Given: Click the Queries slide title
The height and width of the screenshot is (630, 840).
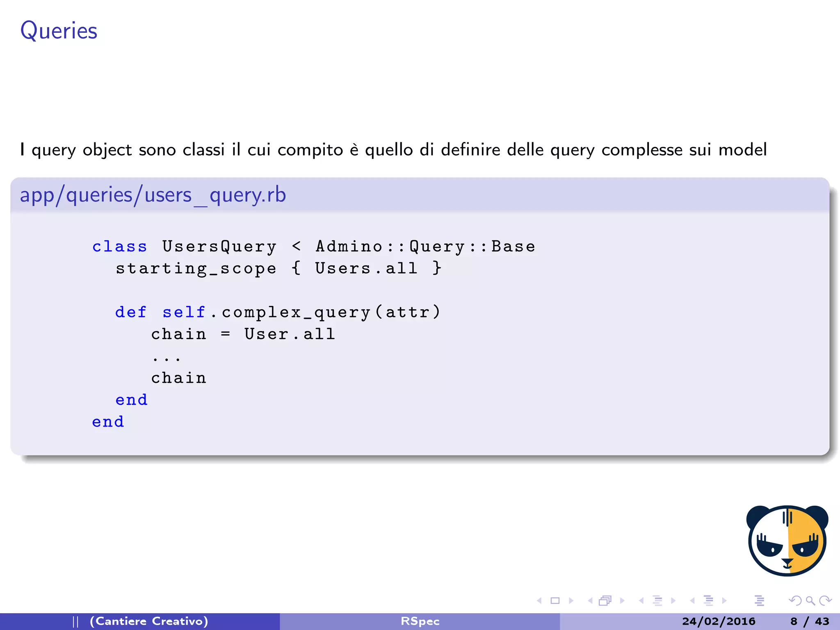Looking at the screenshot, I should point(59,31).
